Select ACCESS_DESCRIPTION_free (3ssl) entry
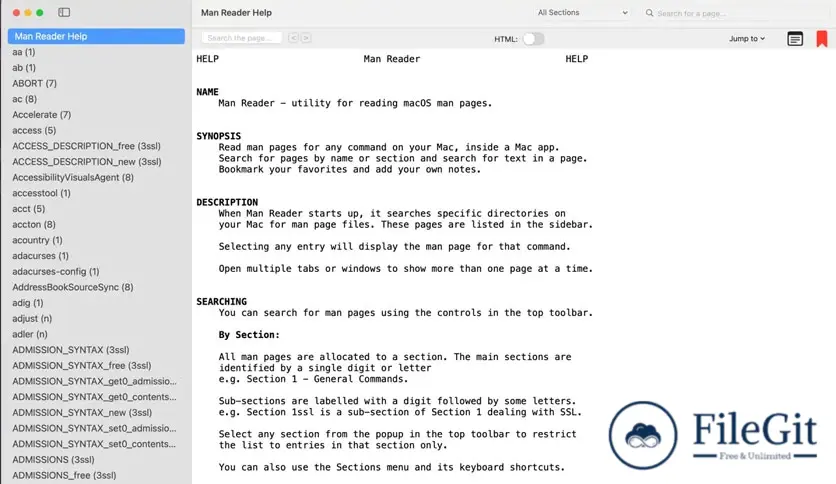836x484 pixels. [86, 146]
